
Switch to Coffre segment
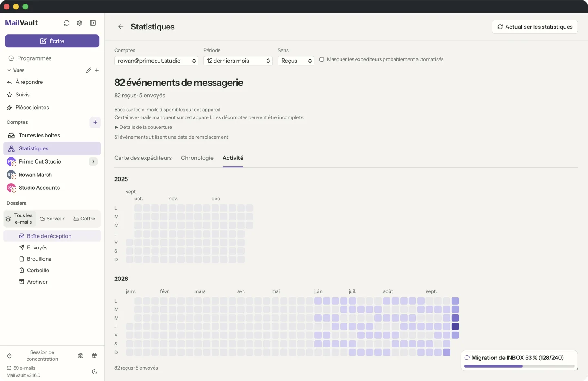[85, 219]
